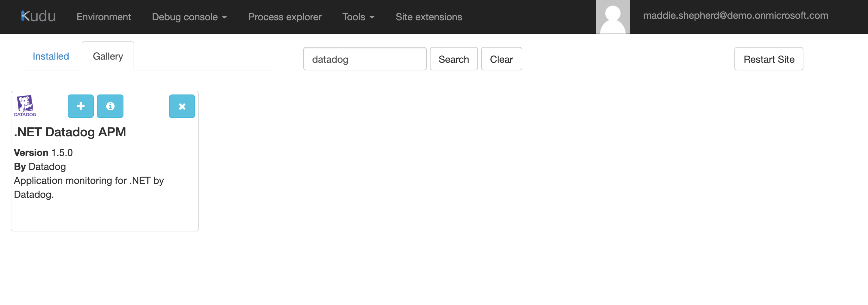Switch to the Installed tab

tap(50, 56)
